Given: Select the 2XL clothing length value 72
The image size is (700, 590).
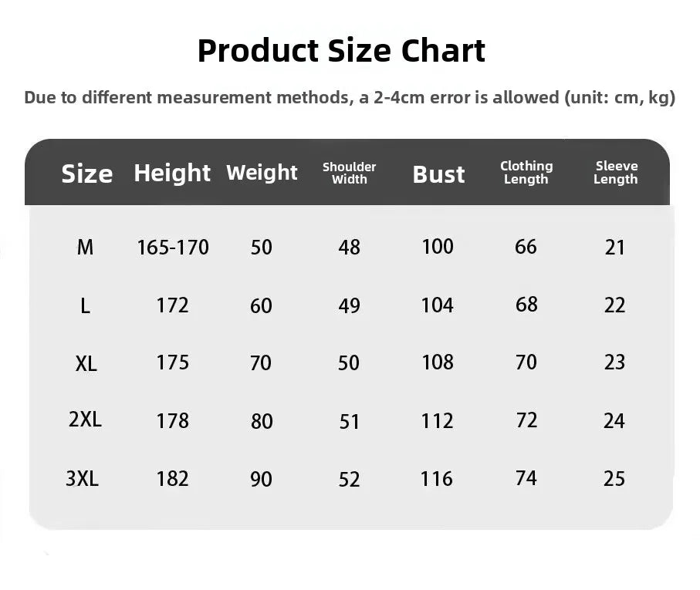Looking at the screenshot, I should tap(526, 420).
